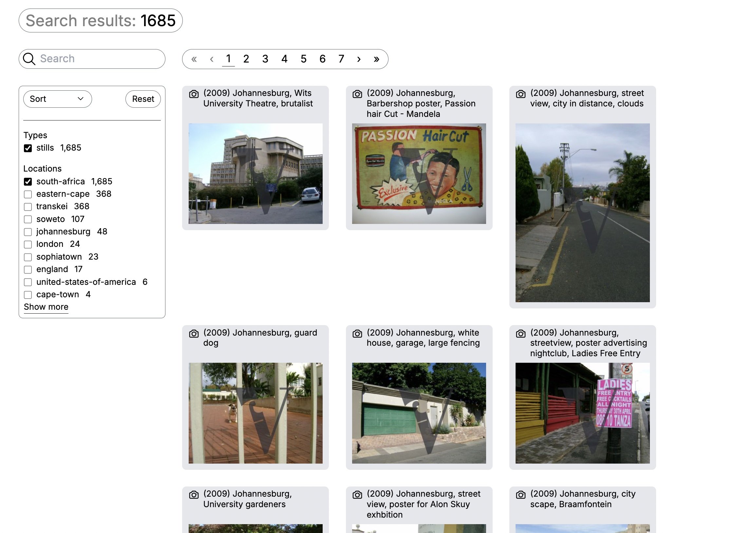Jump to results page 6
The width and height of the screenshot is (756, 533).
point(322,59)
